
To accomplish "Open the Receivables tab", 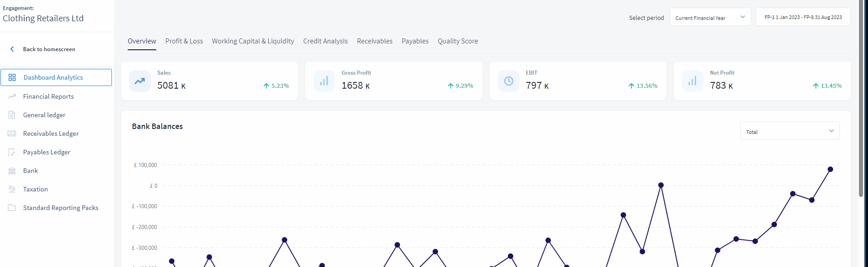I will tap(375, 41).
